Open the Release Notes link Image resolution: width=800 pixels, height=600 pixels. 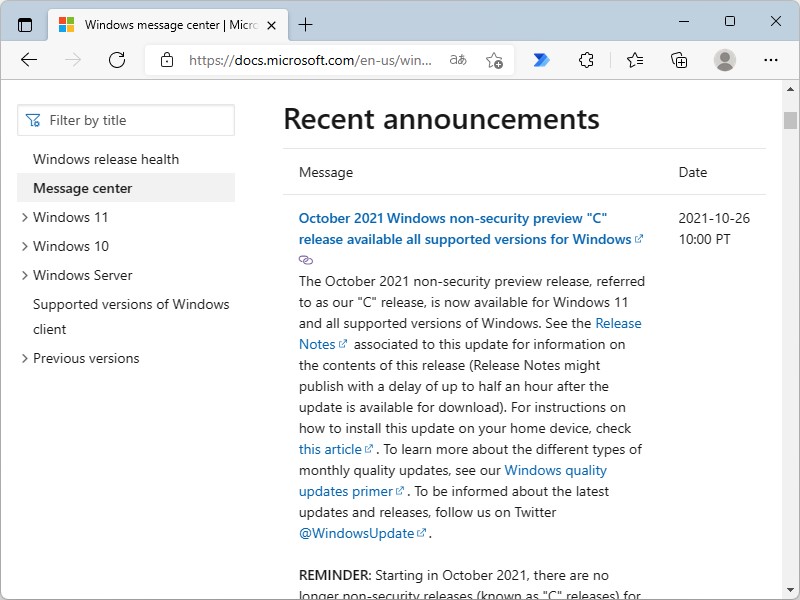click(619, 323)
